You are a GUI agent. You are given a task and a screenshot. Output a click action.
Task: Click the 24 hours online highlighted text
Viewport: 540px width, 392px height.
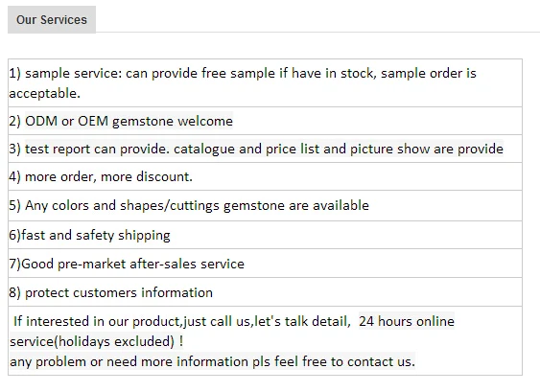coord(407,321)
